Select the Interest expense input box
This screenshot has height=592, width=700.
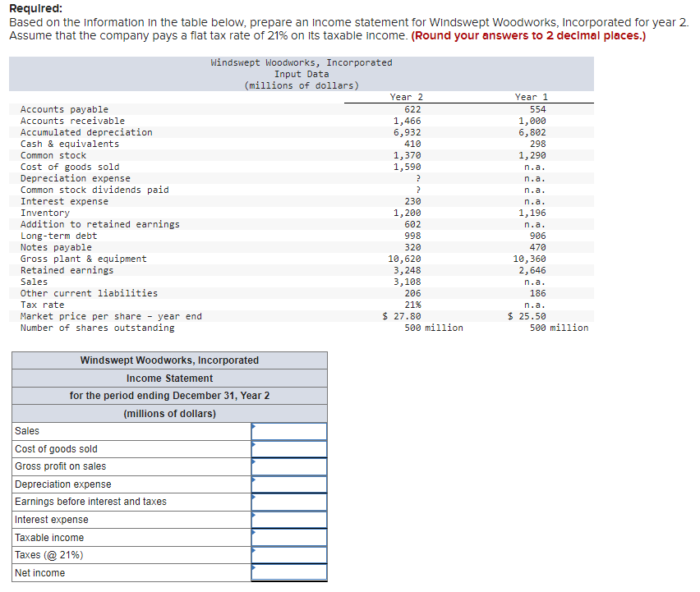point(289,520)
